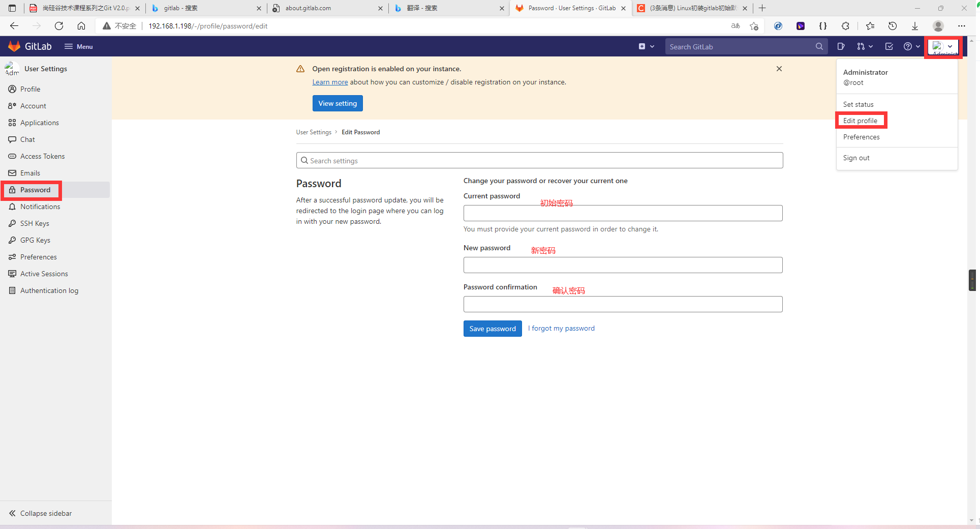Open Notifications settings in sidebar
Screen dimensions: 980x529
click(39, 207)
